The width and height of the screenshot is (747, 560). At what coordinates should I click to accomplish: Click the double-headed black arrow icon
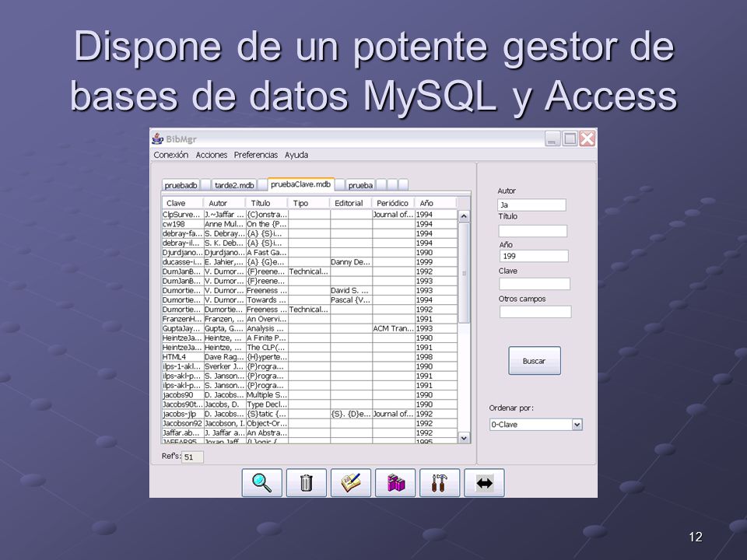pyautogui.click(x=484, y=482)
